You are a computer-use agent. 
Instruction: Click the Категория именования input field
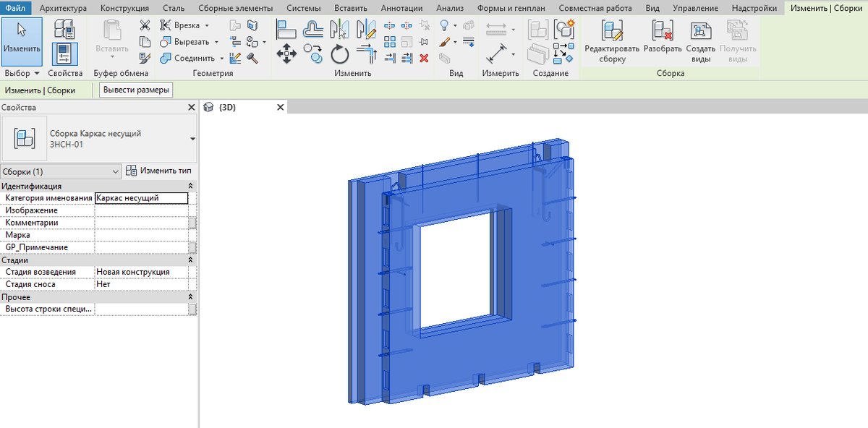(141, 198)
